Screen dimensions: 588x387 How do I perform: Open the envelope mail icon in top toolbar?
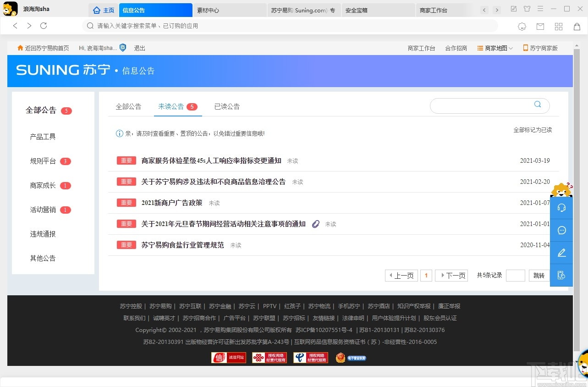click(x=540, y=26)
